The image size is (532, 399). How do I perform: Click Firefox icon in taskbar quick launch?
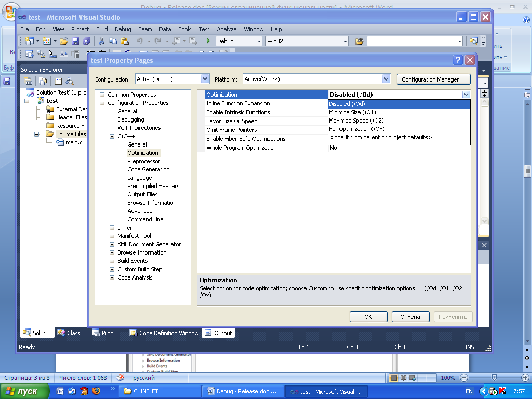pyautogui.click(x=96, y=391)
